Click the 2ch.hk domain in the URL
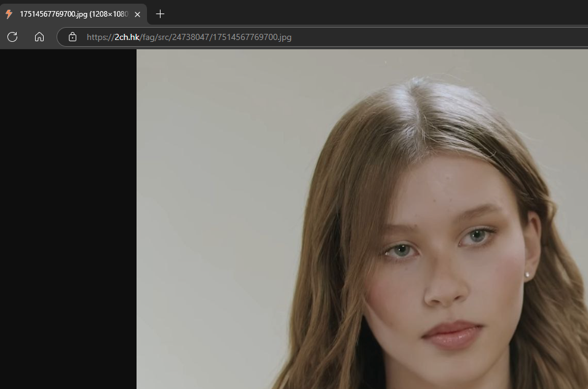This screenshot has height=389, width=588. 127,37
